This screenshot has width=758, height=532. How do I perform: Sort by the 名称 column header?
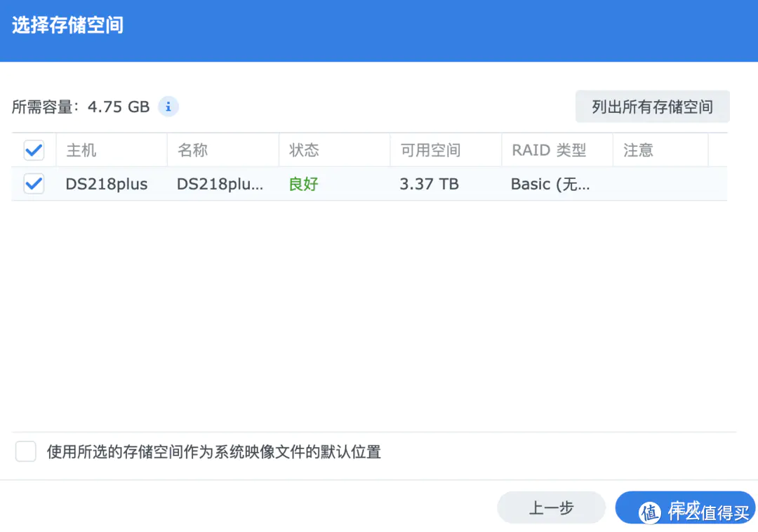[x=193, y=150]
